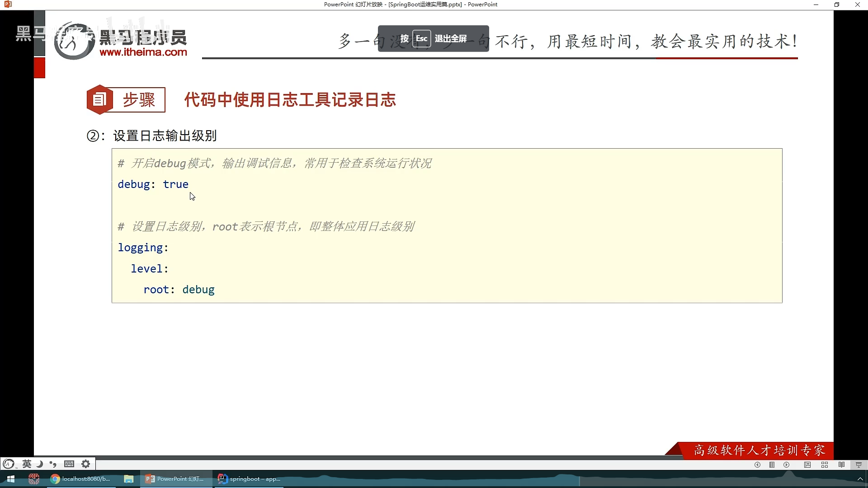Image resolution: width=868 pixels, height=488 pixels.
Task: Go to previous slide using left arrow
Action: point(757,465)
